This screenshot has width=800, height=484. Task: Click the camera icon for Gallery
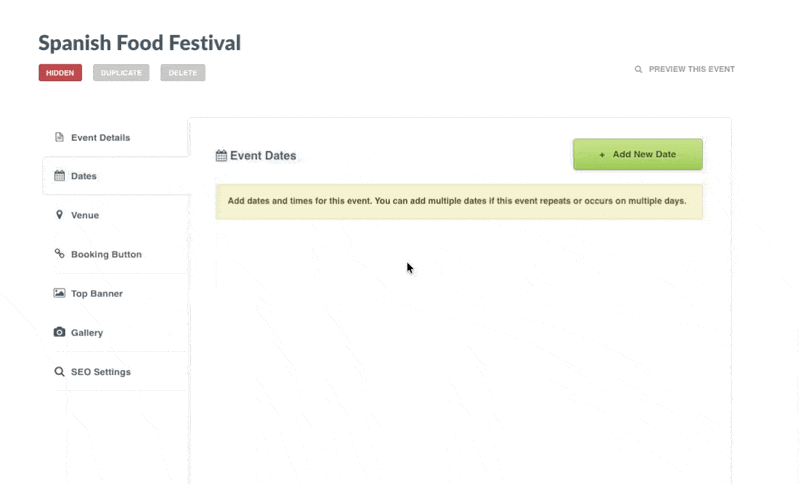click(59, 332)
